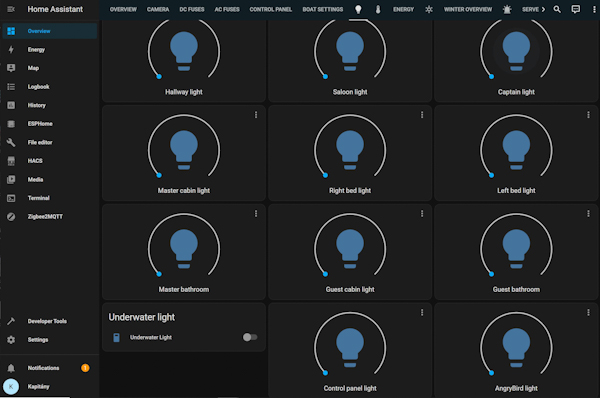Viewport: 600px width, 398px height.
Task: Switch to the DC Fuses tab
Action: point(192,9)
